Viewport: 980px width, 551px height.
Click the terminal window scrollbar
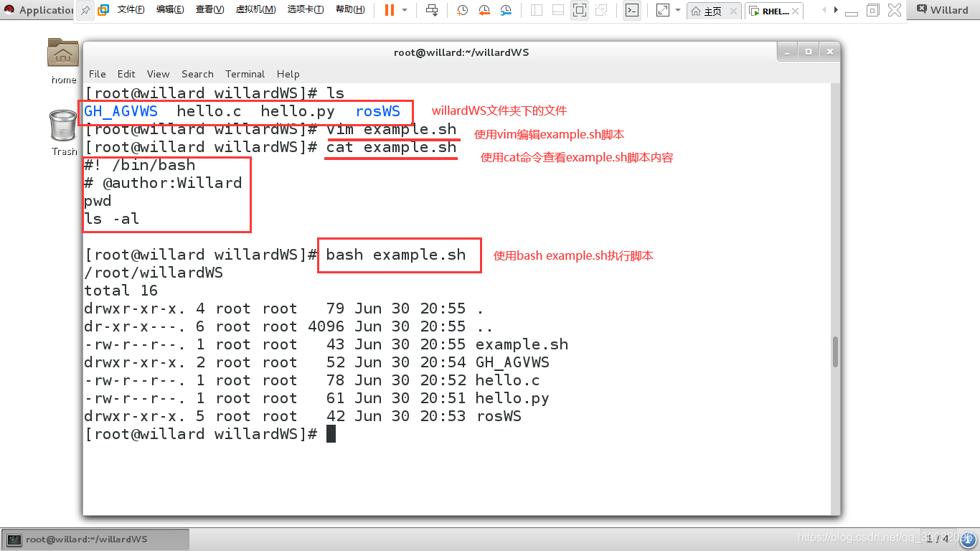pyautogui.click(x=834, y=352)
